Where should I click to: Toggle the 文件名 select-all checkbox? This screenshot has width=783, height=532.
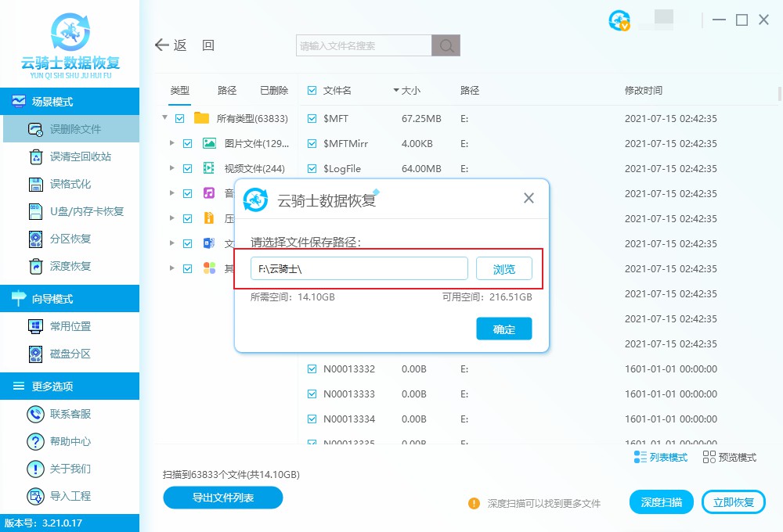tap(312, 90)
